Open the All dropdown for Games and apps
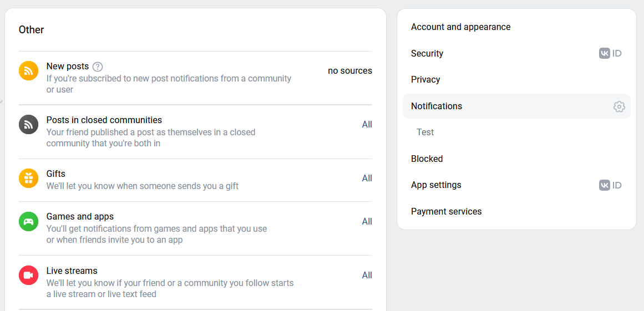Viewport: 644px width, 311px height. tap(367, 222)
